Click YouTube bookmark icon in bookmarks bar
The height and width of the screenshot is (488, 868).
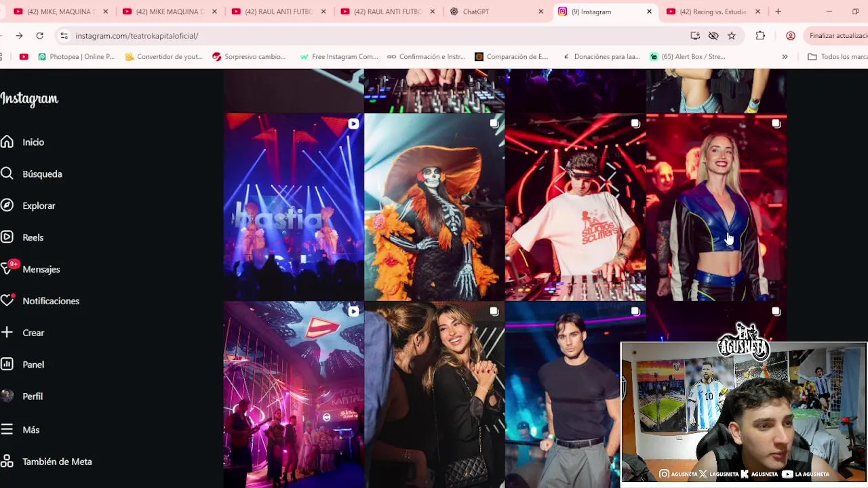tap(24, 57)
